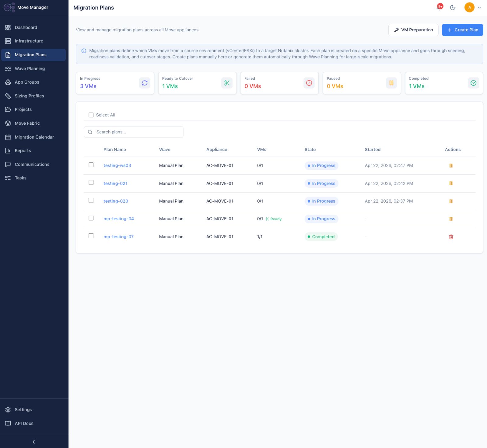Open Communications section
This screenshot has width=487, height=448.
(33, 164)
